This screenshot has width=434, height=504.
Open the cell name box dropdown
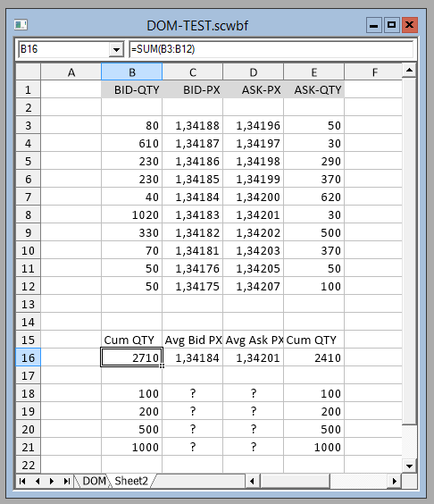[x=116, y=49]
